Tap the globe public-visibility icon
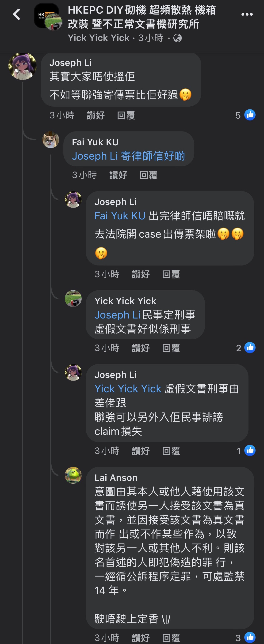 (x=177, y=38)
